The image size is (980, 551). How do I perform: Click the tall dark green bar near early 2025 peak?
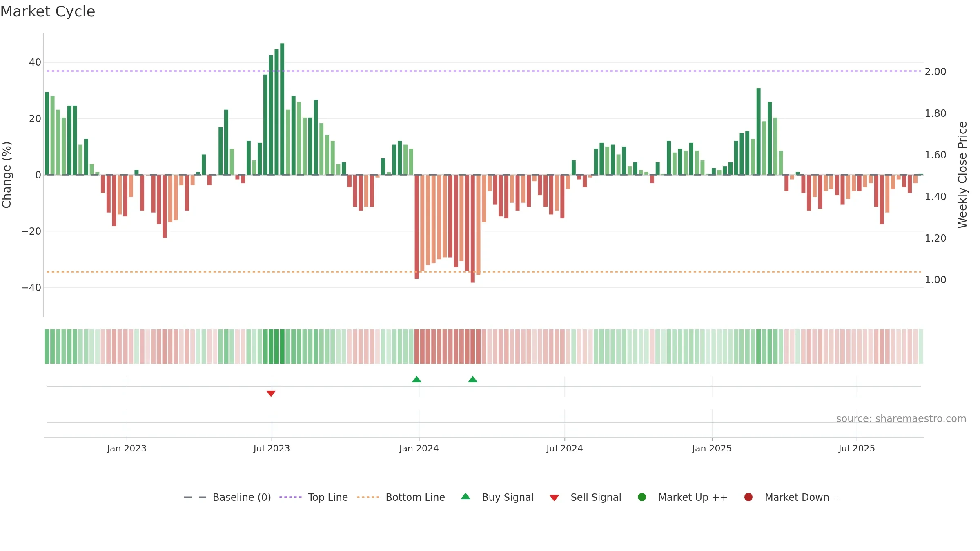[759, 131]
